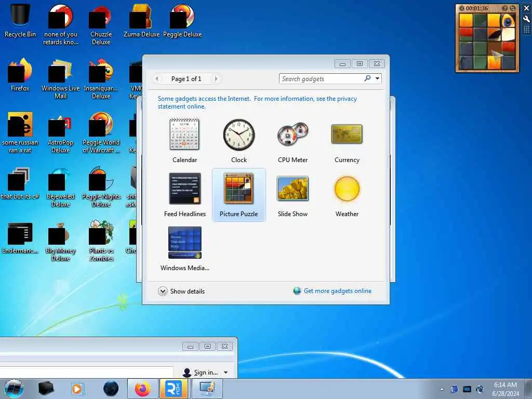Select the Currency gadget
Image resolution: width=532 pixels, height=399 pixels.
click(347, 140)
